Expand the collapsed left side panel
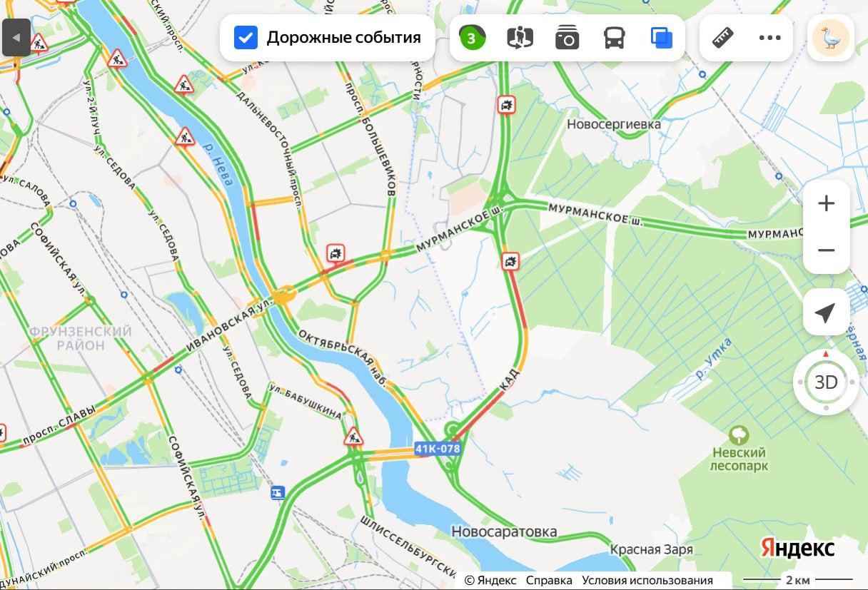 click(16, 37)
